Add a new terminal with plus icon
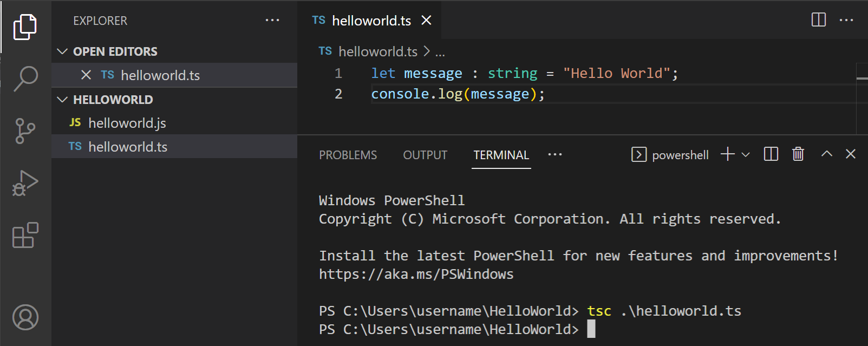This screenshot has height=346, width=868. (x=727, y=154)
